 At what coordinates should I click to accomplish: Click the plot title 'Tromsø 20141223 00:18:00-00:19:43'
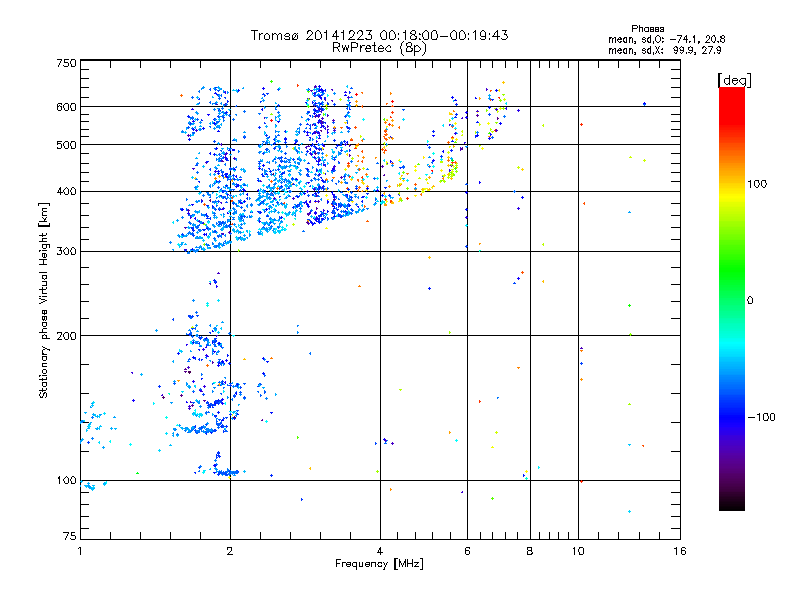point(379,35)
